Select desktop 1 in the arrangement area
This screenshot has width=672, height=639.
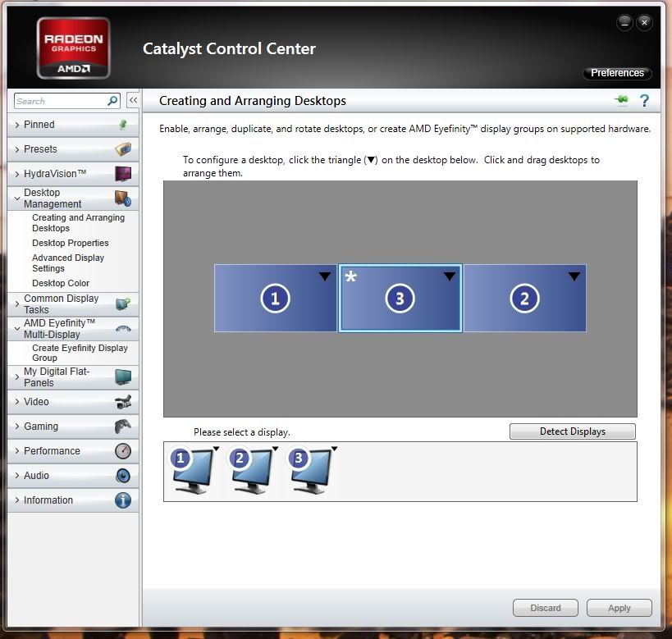pyautogui.click(x=276, y=299)
